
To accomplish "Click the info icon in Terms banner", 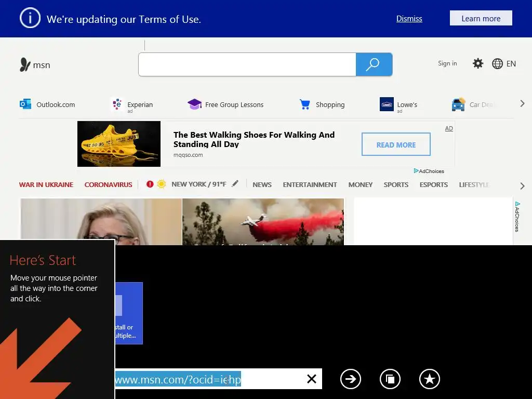I will 30,18.
